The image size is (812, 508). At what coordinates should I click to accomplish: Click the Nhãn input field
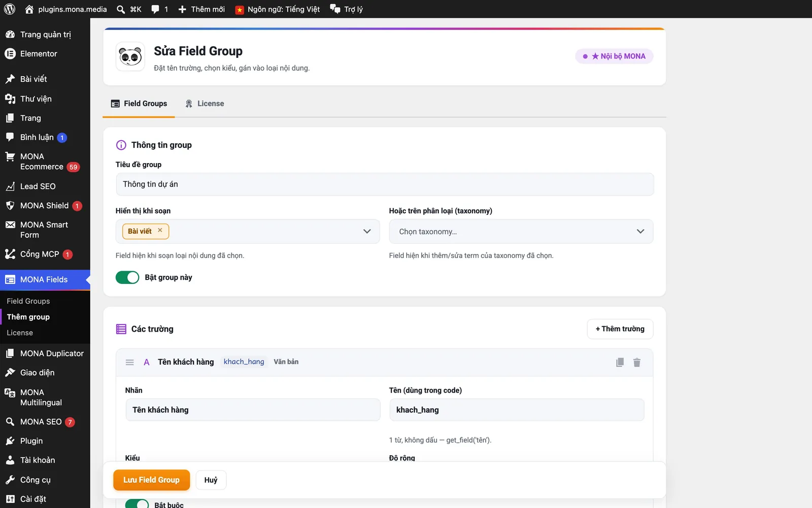(253, 410)
